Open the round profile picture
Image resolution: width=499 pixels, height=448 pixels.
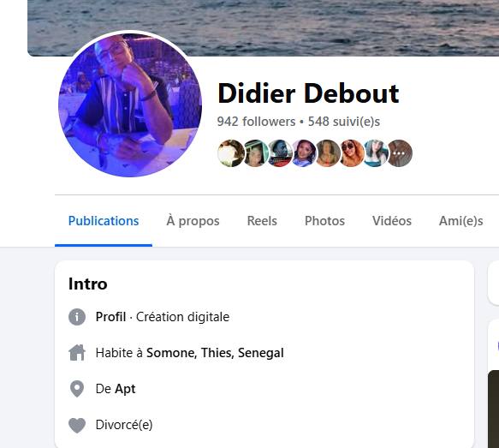pyautogui.click(x=130, y=105)
